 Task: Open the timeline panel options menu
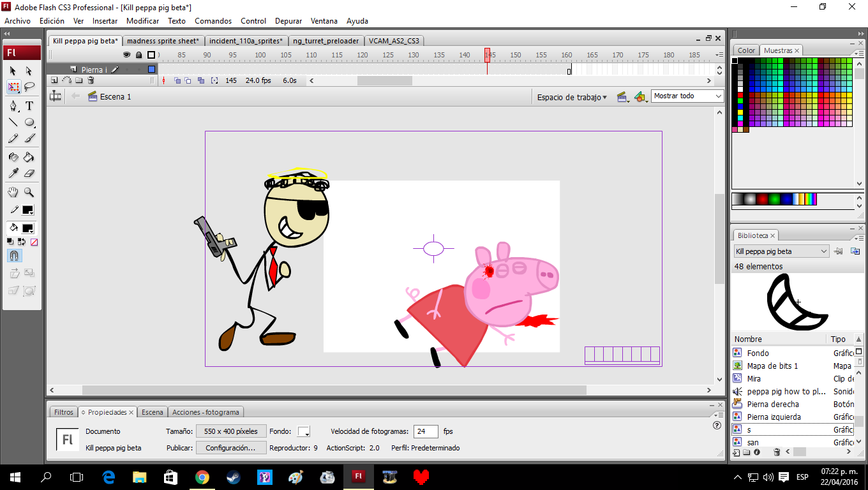720,56
